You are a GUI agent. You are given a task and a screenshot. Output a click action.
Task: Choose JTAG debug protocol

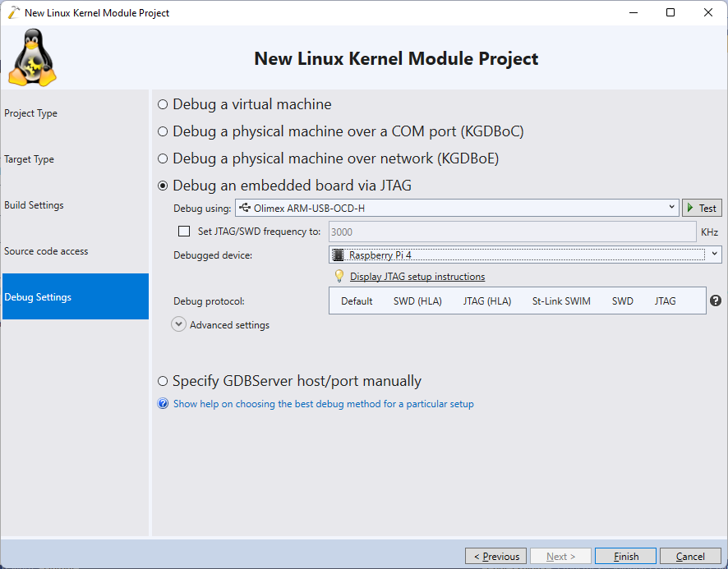tap(666, 301)
